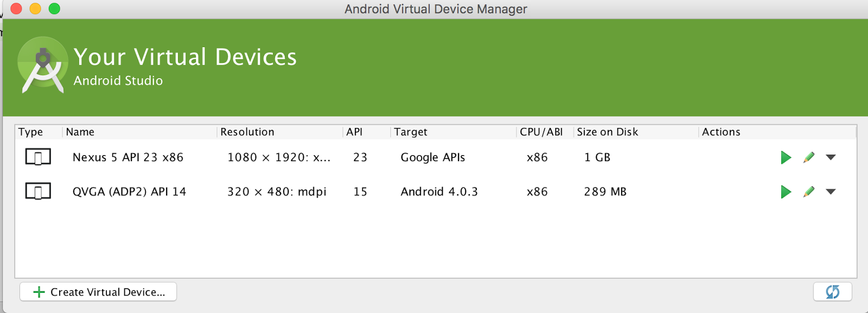868x313 pixels.
Task: Sort devices by Name column header
Action: pos(80,132)
